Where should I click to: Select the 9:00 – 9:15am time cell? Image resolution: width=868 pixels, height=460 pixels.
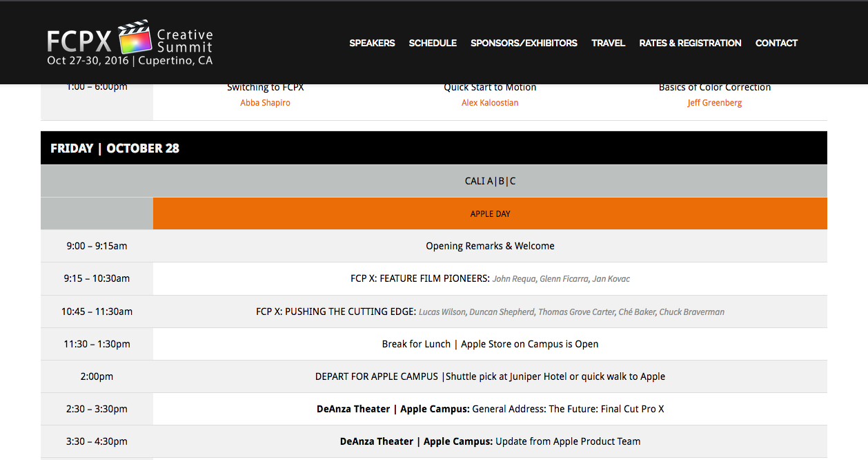tap(97, 246)
